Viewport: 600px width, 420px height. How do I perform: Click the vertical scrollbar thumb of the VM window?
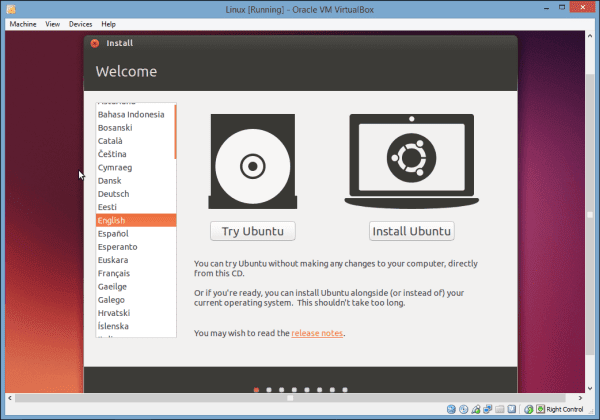point(590,215)
